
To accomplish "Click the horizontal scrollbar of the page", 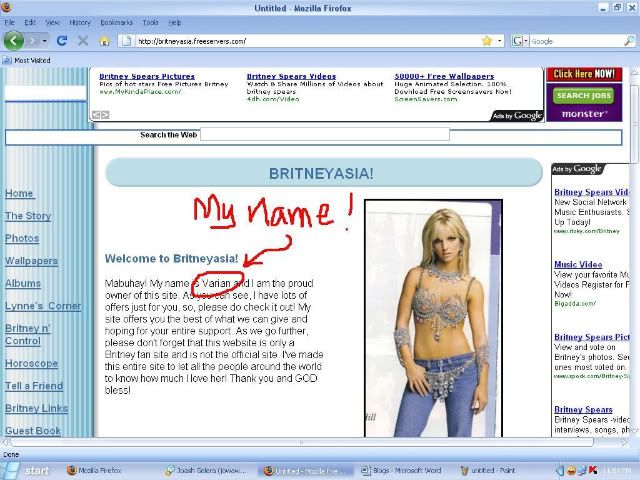I will [302, 442].
